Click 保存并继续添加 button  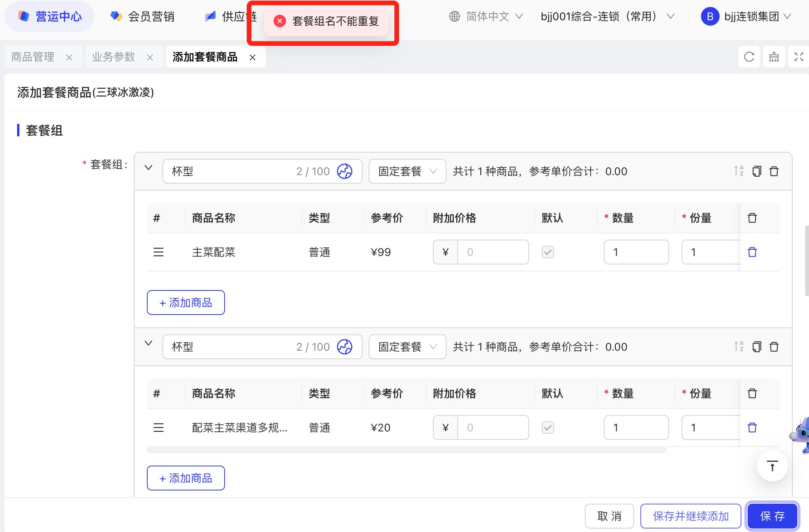(690, 516)
